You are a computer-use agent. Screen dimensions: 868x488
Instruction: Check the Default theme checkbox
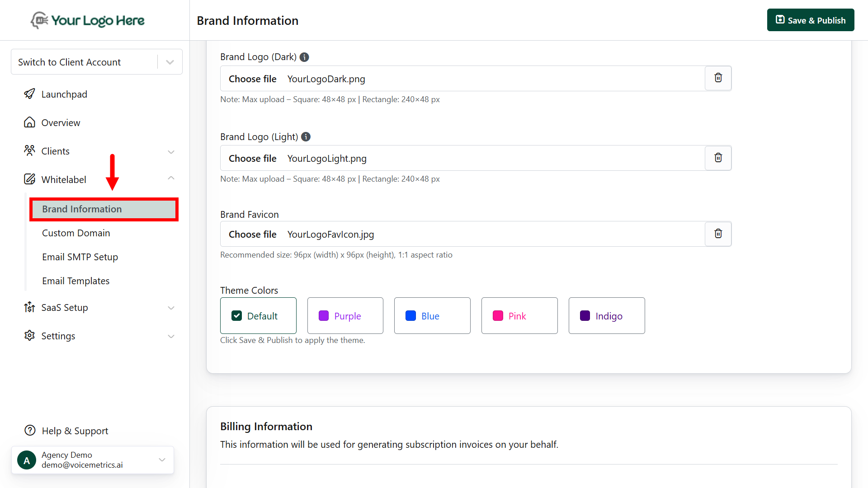(236, 316)
